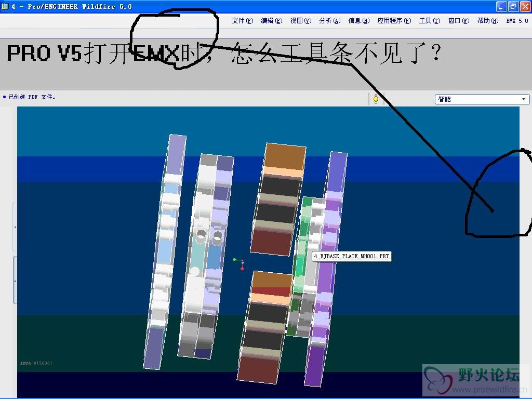Open the 编辑(E) menu
Screen dimensions: 532x399
(x=271, y=21)
